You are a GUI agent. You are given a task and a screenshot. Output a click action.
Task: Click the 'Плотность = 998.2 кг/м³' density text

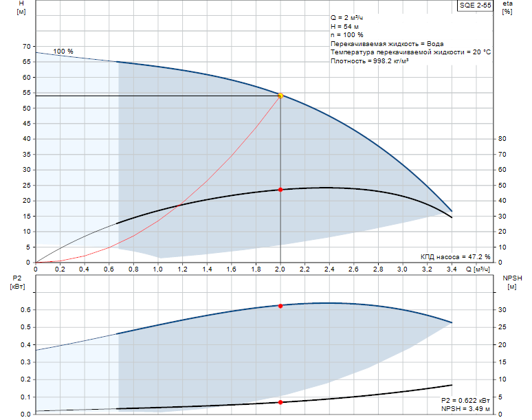(370, 61)
